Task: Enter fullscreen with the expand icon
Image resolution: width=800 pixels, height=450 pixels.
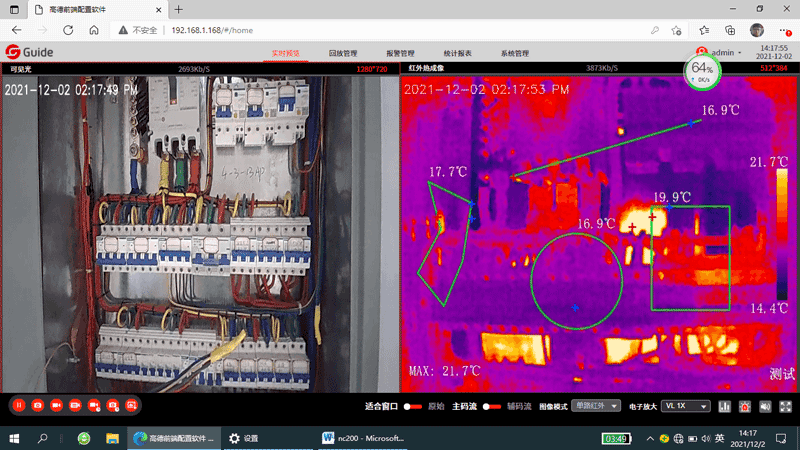Action: pyautogui.click(x=785, y=407)
